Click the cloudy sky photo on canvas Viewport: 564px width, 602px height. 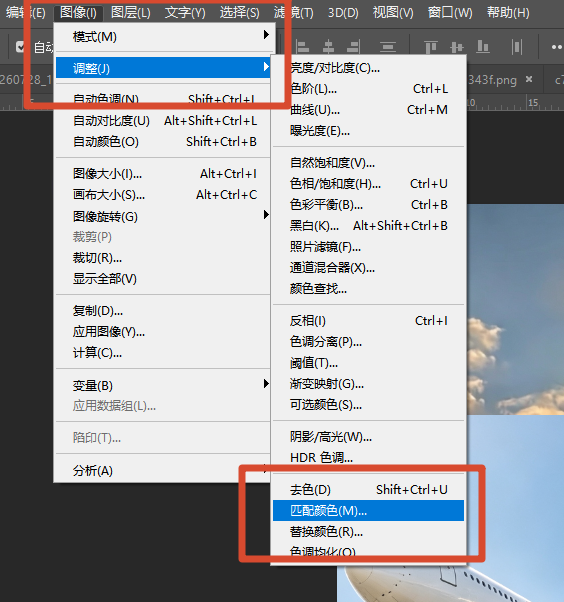point(515,309)
